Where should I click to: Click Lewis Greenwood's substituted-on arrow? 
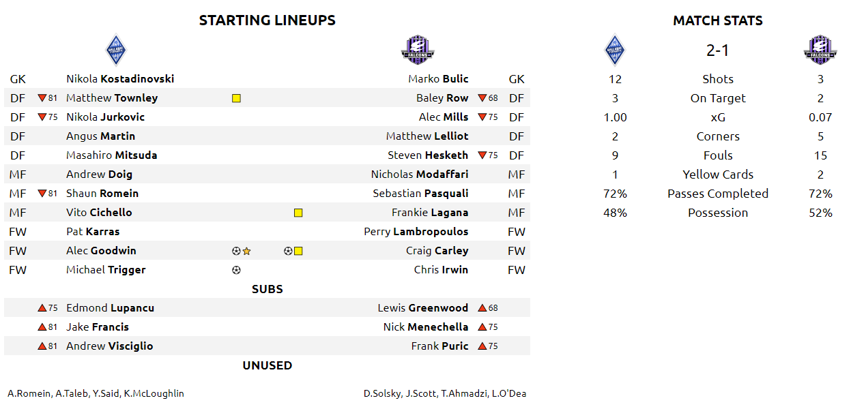click(x=482, y=308)
